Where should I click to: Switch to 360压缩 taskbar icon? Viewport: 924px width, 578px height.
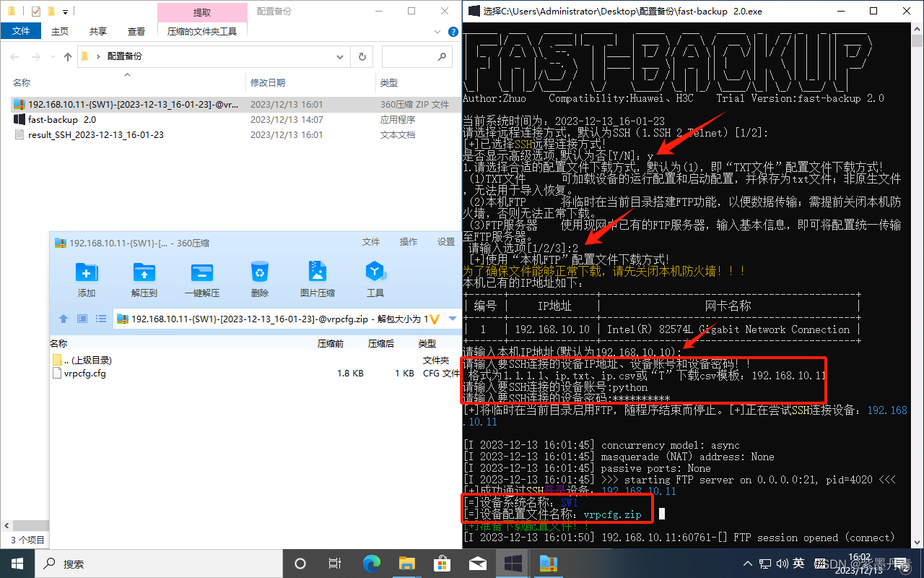pos(549,564)
